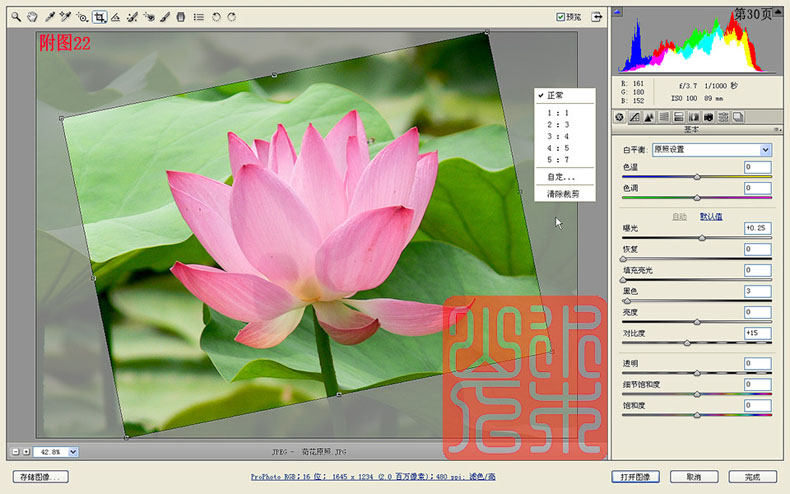The image size is (790, 494).
Task: Zoom out with the minus button
Action: point(16,452)
